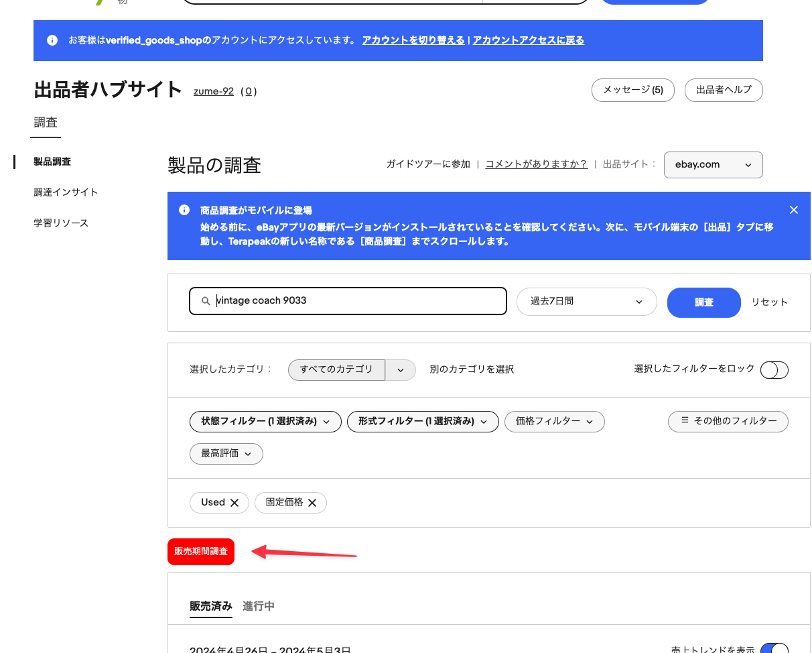The height and width of the screenshot is (653, 812).
Task: Click the 製品の調査 heading
Action: 214,165
